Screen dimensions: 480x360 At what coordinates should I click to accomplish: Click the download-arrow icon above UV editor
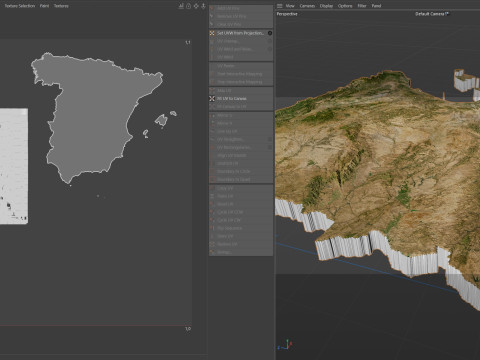203,6
